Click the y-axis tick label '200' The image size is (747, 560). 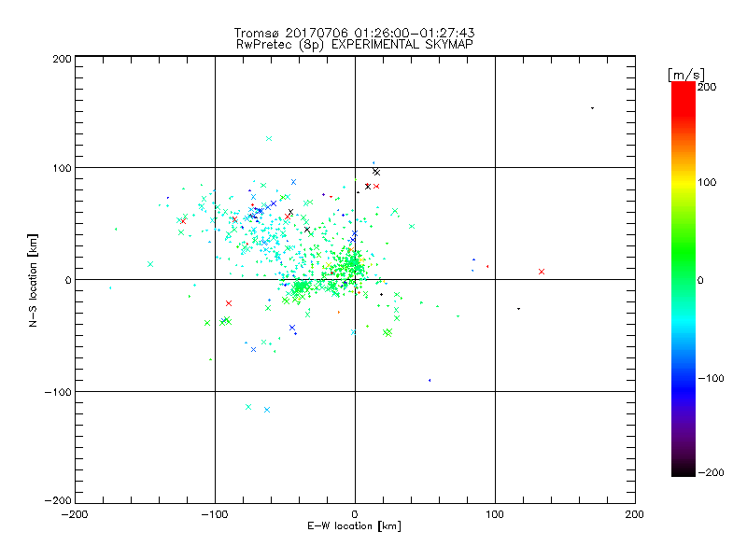coord(62,59)
